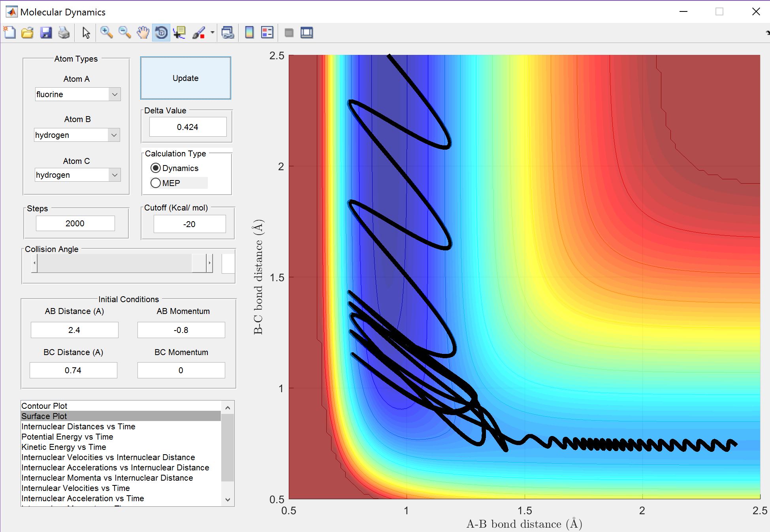Select the MEP radio button
Image resolution: width=770 pixels, height=532 pixels.
[x=156, y=183]
